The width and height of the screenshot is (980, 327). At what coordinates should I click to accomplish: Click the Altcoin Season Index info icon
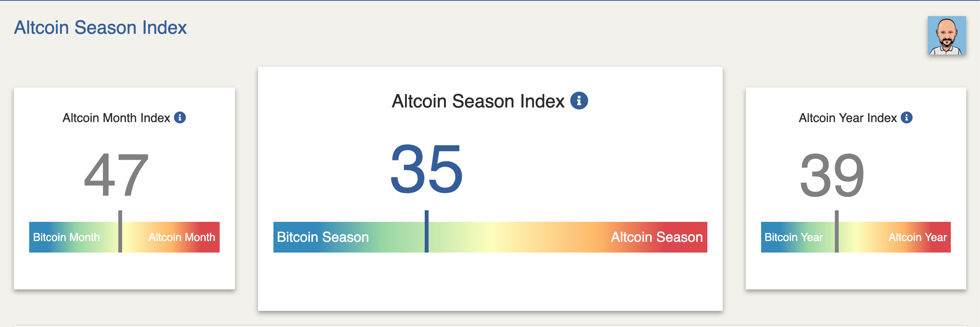(579, 101)
